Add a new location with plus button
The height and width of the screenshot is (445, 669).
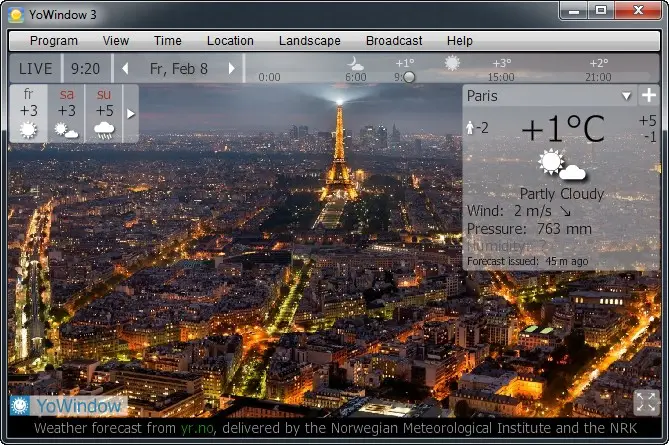point(649,95)
